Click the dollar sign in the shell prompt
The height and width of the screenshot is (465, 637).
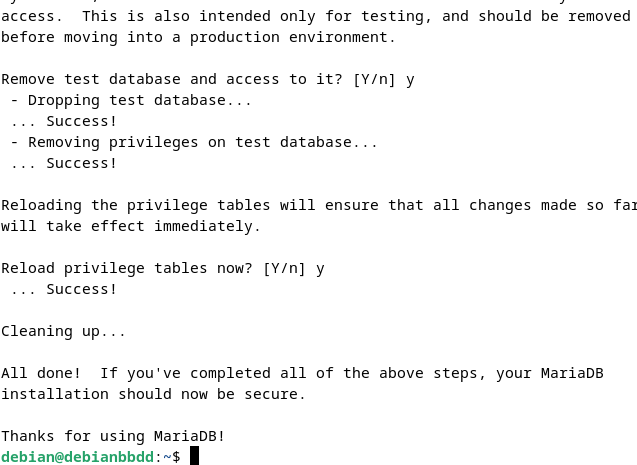click(x=176, y=457)
